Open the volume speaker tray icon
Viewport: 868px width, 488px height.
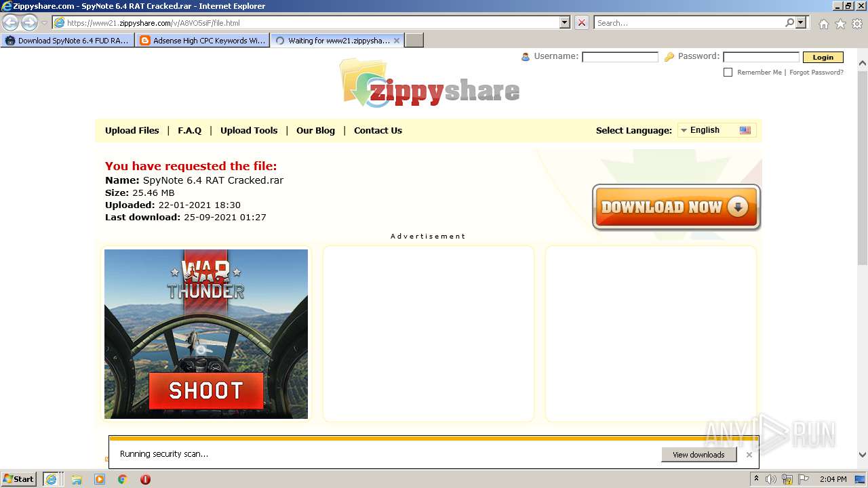pyautogui.click(x=771, y=479)
